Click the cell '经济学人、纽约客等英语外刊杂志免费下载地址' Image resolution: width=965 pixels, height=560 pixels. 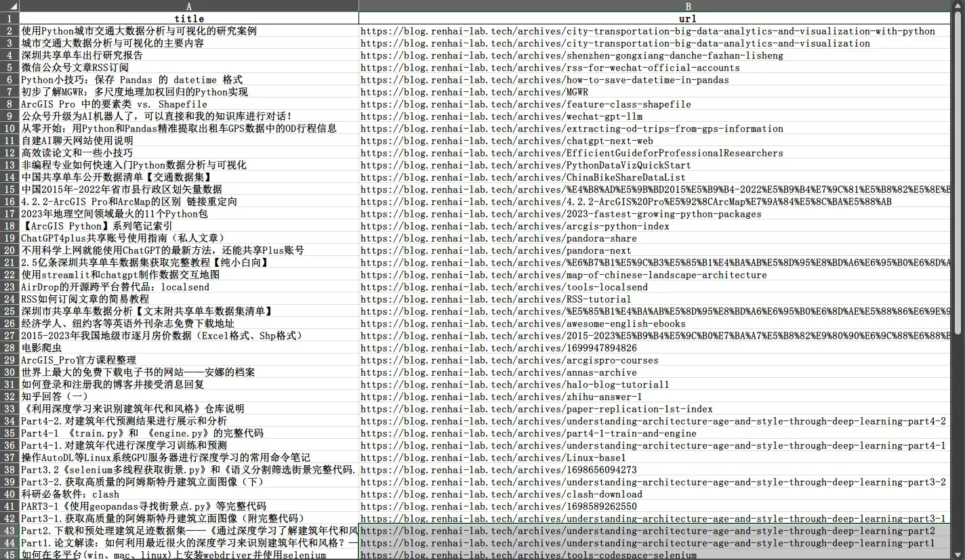point(189,324)
